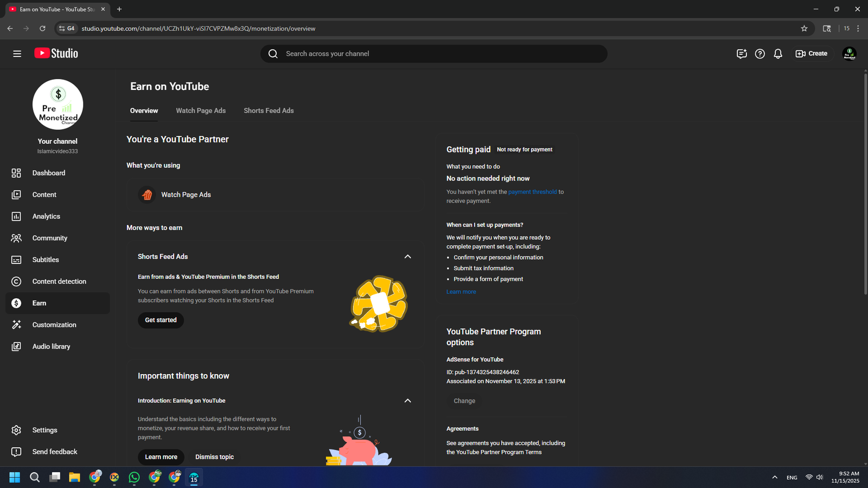The height and width of the screenshot is (488, 868).
Task: Click the Pre Monetized channel profile picture
Action: (x=58, y=105)
